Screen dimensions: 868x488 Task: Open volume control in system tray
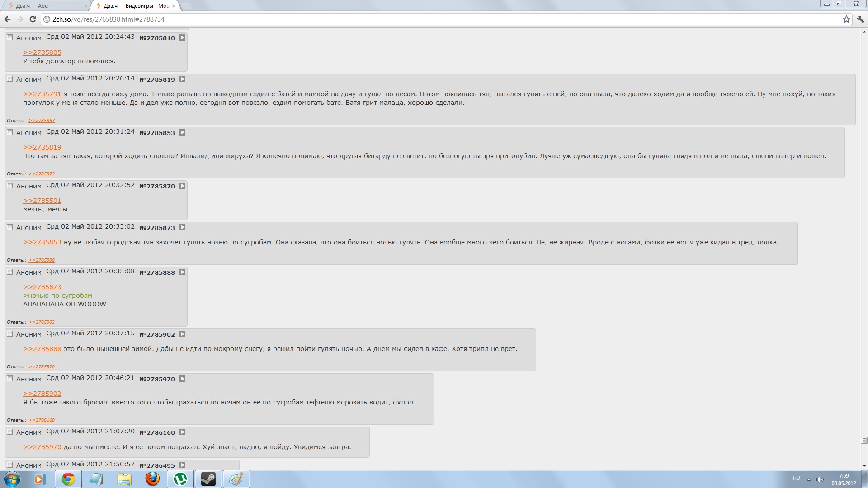pyautogui.click(x=820, y=479)
